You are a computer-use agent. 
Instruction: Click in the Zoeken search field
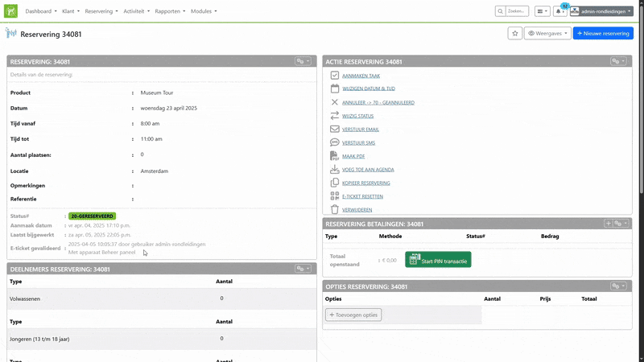(515, 11)
